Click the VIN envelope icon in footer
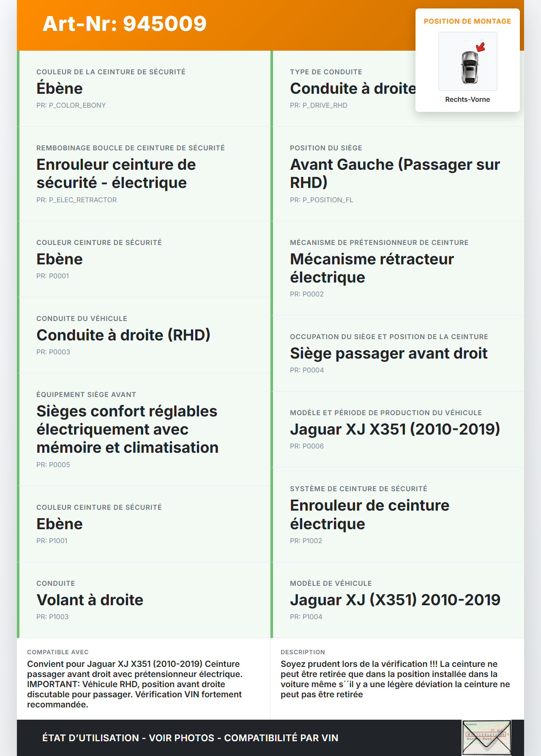The height and width of the screenshot is (756, 541). click(x=486, y=737)
